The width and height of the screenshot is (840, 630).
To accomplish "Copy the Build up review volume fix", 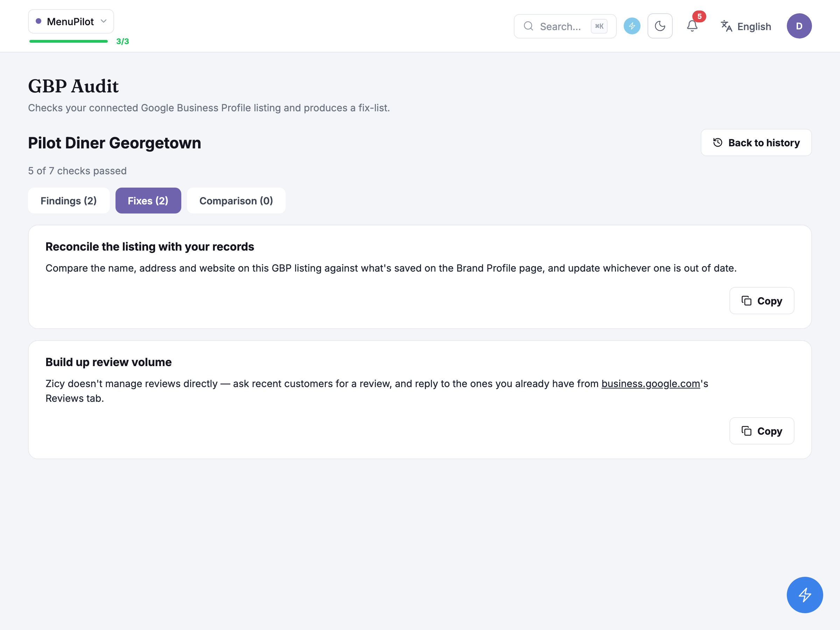I will pyautogui.click(x=761, y=431).
